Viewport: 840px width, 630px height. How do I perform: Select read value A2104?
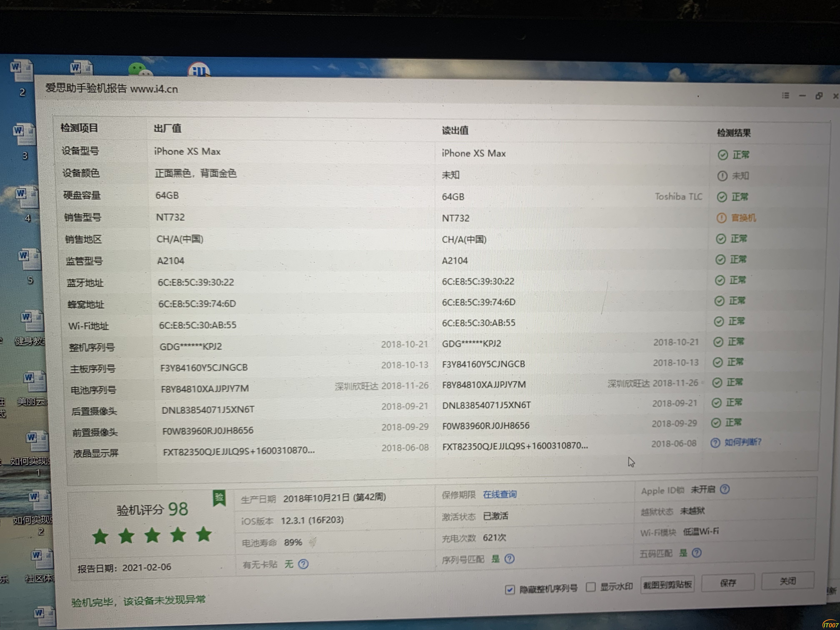tap(455, 261)
